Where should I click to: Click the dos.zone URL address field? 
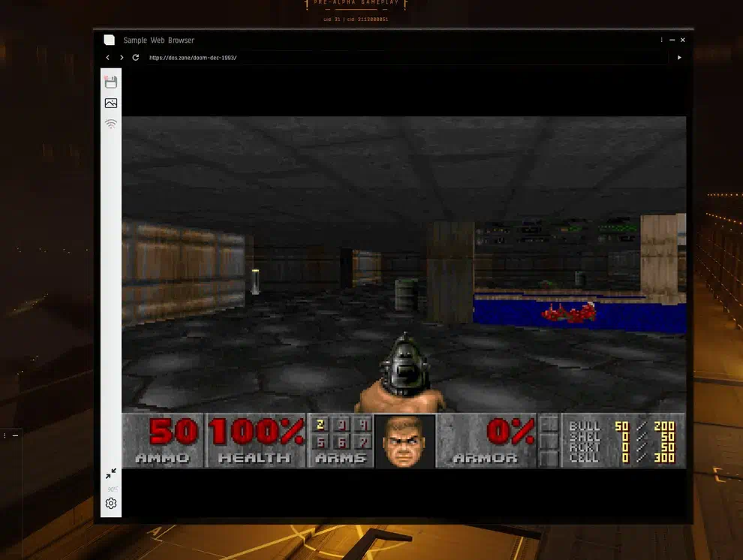(x=407, y=58)
